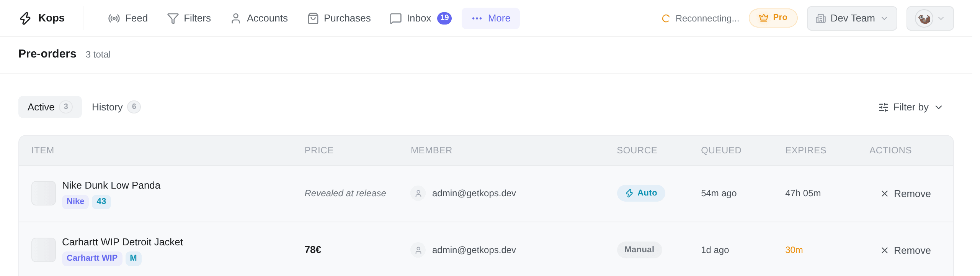The width and height of the screenshot is (980, 276).
Task: Navigate to Purchases
Action: 339,18
